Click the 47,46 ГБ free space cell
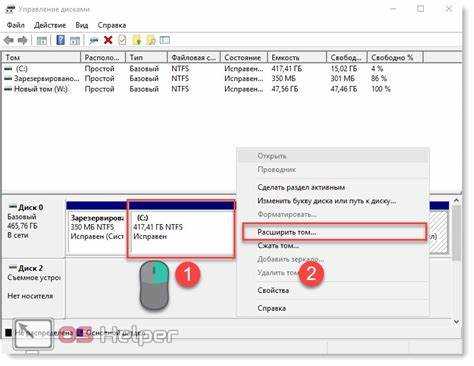474x366 pixels. (x=344, y=89)
